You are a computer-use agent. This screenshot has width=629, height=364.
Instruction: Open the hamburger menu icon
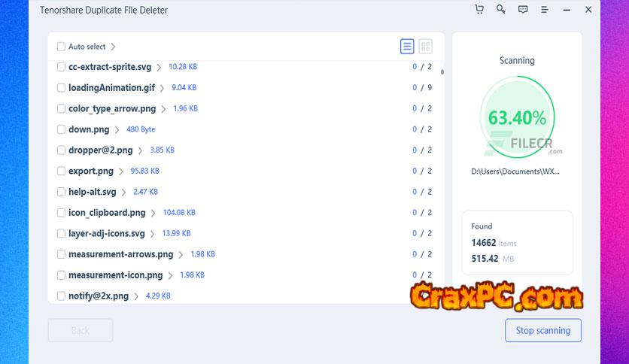pyautogui.click(x=545, y=10)
